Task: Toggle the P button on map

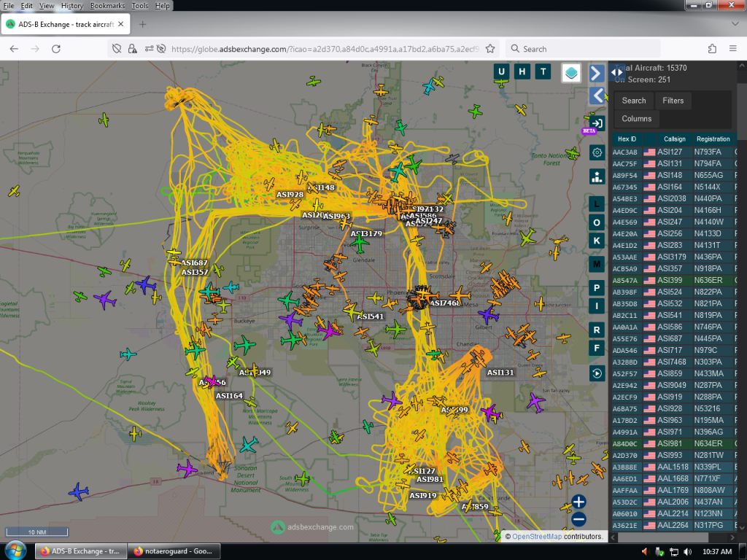Action: tap(597, 288)
